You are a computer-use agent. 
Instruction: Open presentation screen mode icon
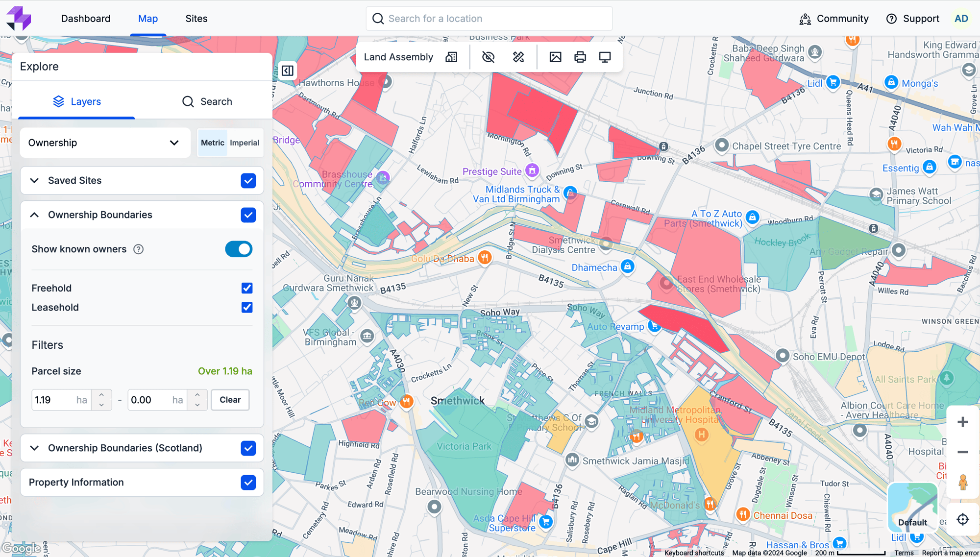pyautogui.click(x=605, y=57)
